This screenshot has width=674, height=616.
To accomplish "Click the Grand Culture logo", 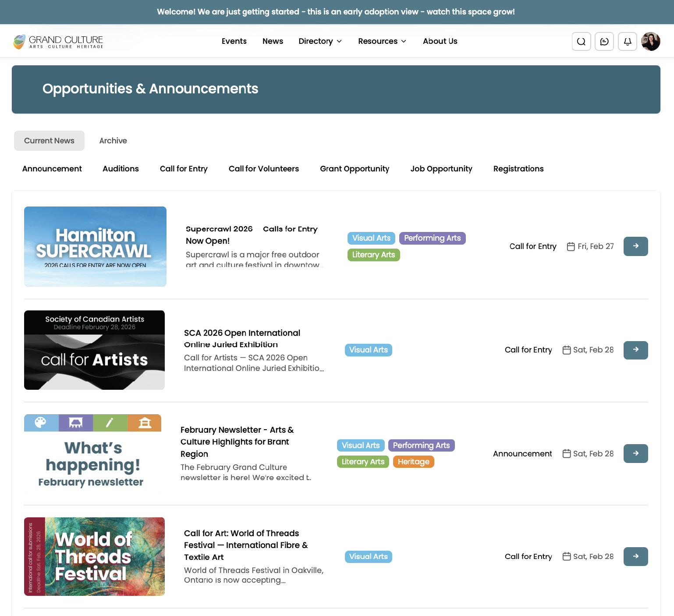I will tap(58, 41).
